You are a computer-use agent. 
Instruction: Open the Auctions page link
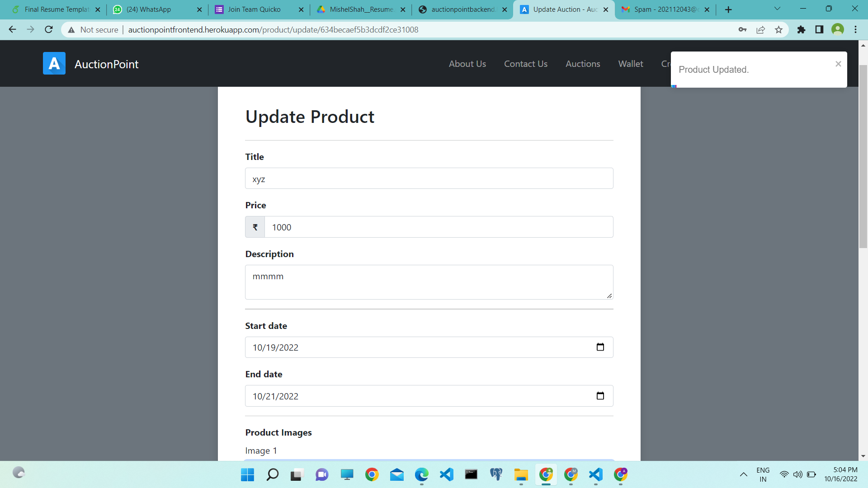(583, 64)
